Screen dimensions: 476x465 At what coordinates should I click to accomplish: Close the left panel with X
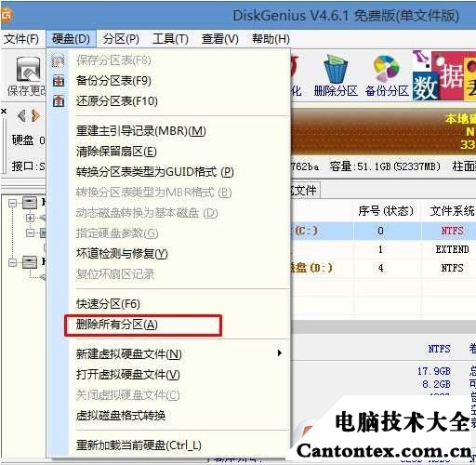tap(4, 111)
